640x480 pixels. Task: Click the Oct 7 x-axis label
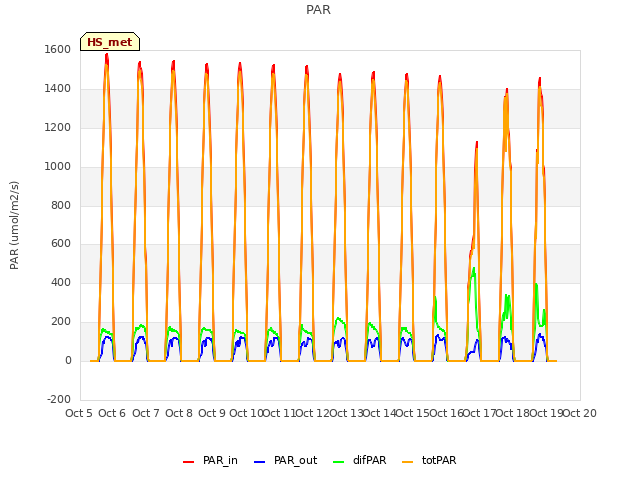(x=145, y=413)
